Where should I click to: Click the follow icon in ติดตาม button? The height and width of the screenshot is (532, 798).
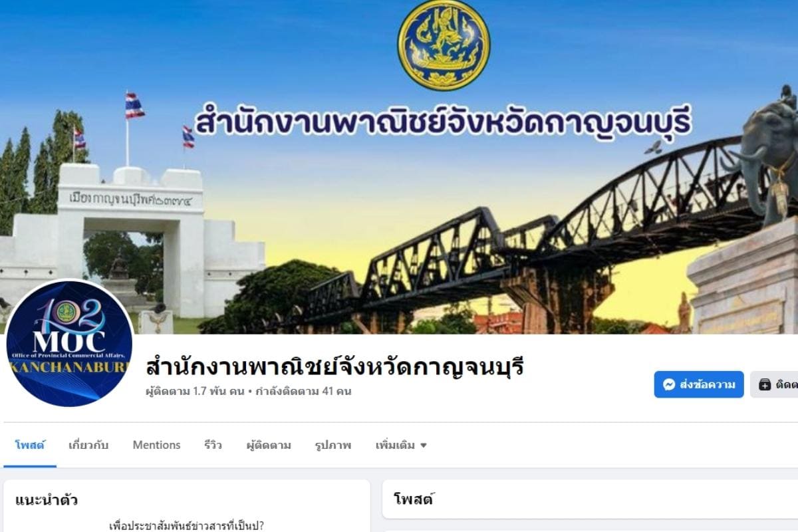coord(765,384)
